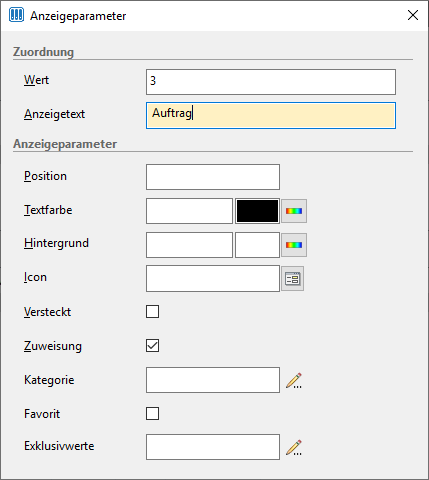429x480 pixels.
Task: Click the Kategorie input field
Action: [213, 380]
